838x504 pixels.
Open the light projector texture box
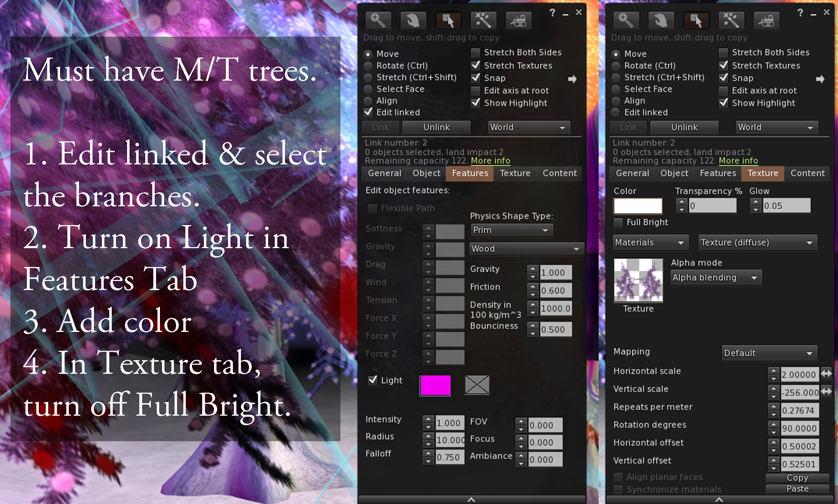point(477,385)
